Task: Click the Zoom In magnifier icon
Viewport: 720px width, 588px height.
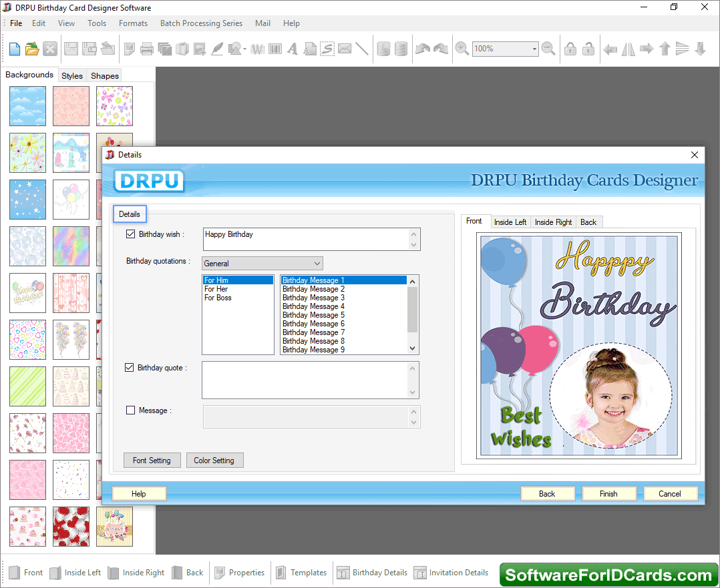Action: point(462,49)
